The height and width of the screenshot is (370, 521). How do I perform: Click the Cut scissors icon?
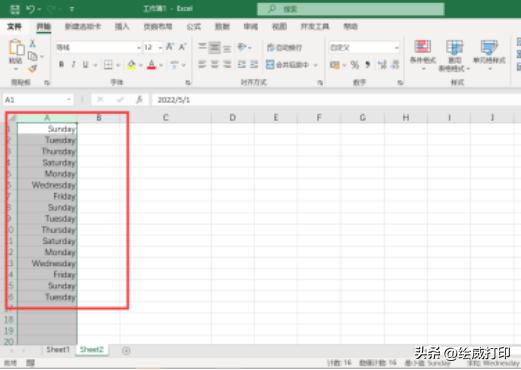click(x=33, y=43)
